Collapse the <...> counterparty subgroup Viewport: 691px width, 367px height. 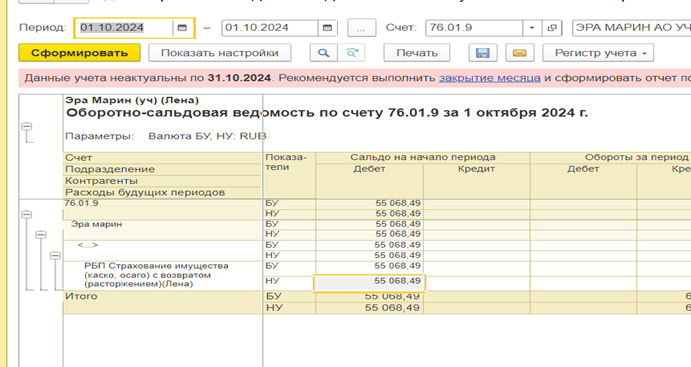pyautogui.click(x=55, y=256)
